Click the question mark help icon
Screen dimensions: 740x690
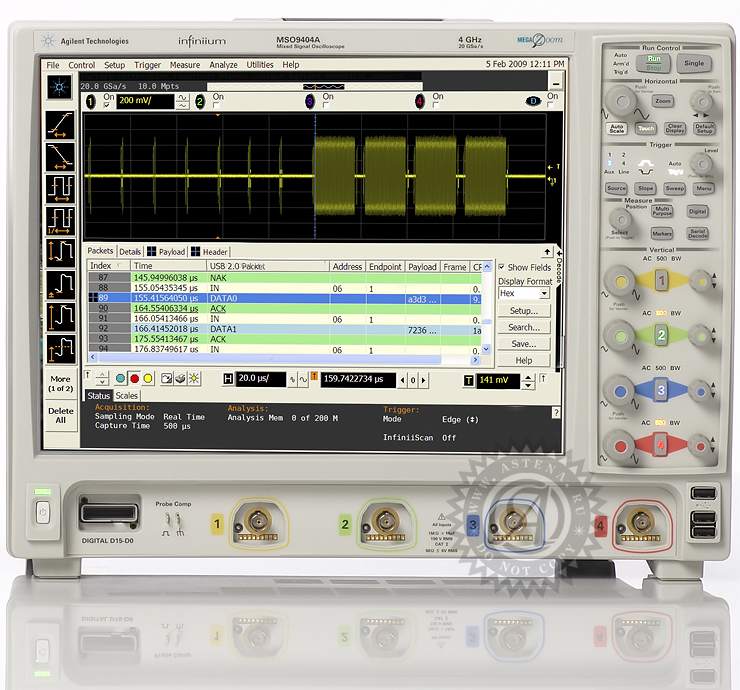[556, 413]
